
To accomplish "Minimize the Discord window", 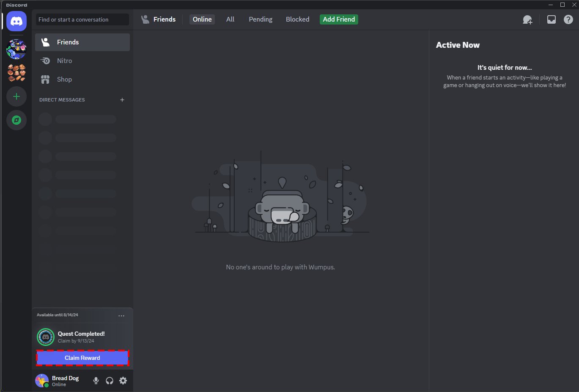I will point(551,5).
